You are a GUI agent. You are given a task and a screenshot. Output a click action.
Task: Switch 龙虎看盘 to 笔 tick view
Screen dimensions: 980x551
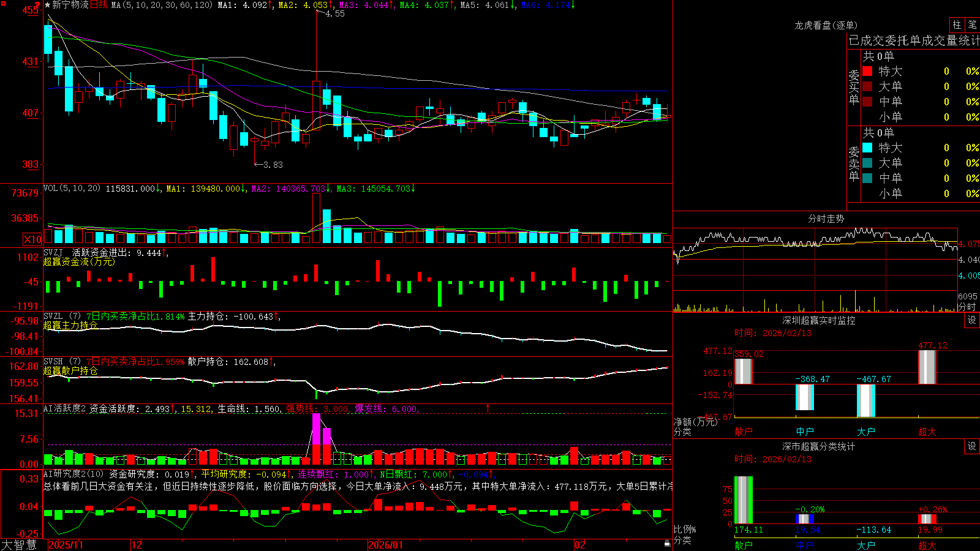973,24
